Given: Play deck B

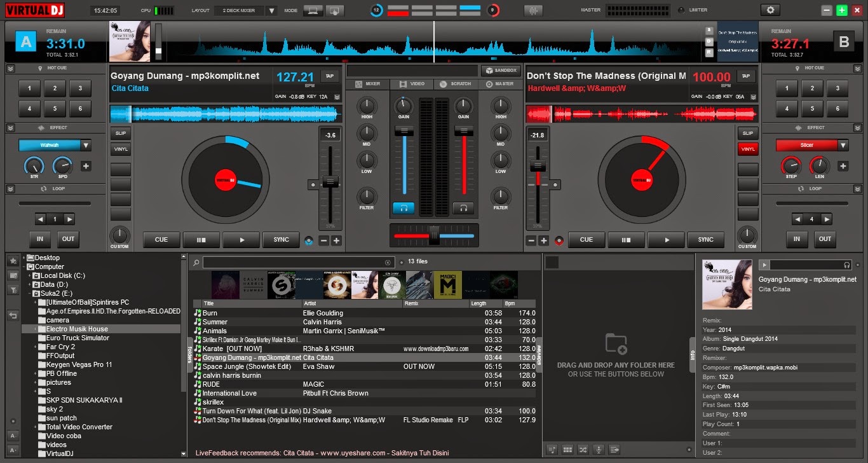Looking at the screenshot, I should (x=666, y=240).
